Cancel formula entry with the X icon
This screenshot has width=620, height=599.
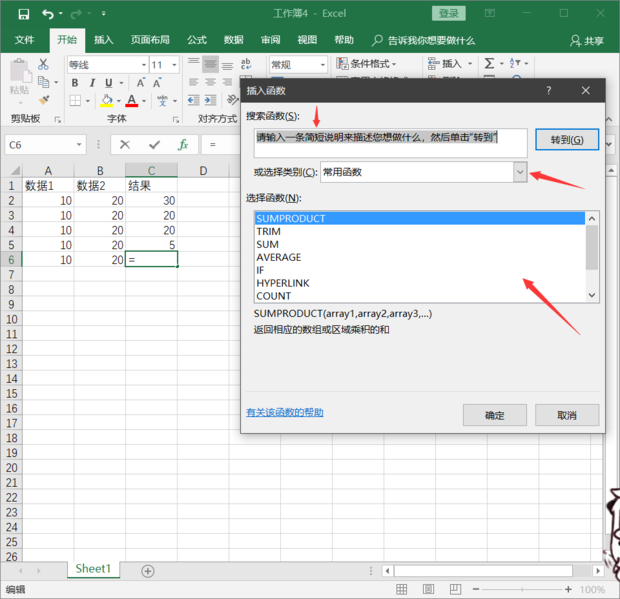tap(126, 145)
